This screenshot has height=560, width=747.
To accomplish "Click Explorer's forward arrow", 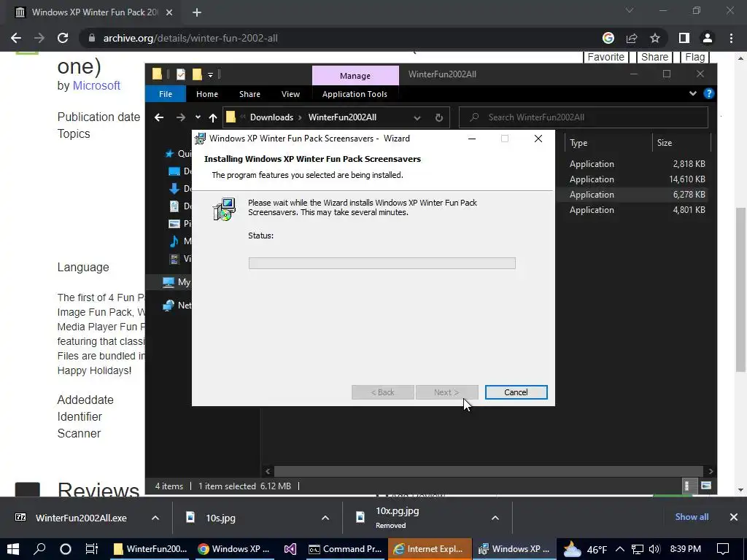I will click(181, 117).
